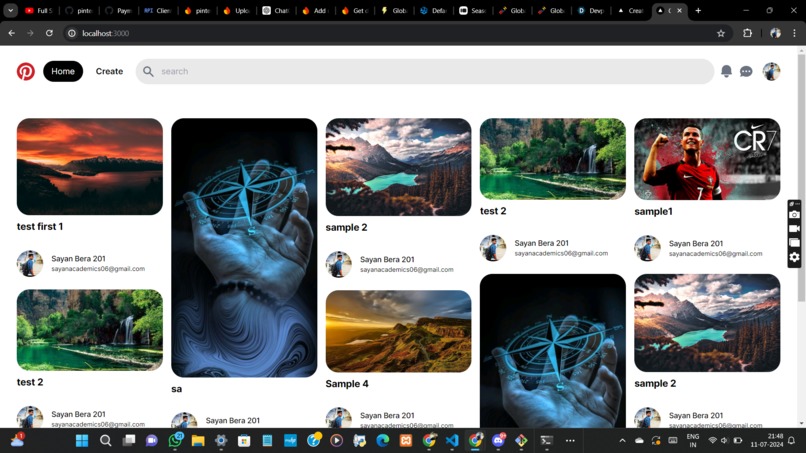The width and height of the screenshot is (806, 453).
Task: Open the profile avatar in header
Action: pyautogui.click(x=771, y=71)
